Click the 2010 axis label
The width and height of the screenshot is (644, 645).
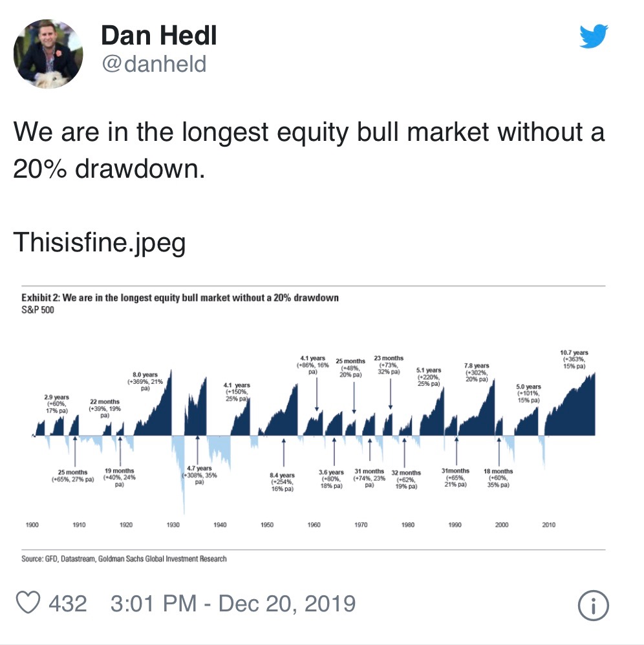(x=549, y=525)
